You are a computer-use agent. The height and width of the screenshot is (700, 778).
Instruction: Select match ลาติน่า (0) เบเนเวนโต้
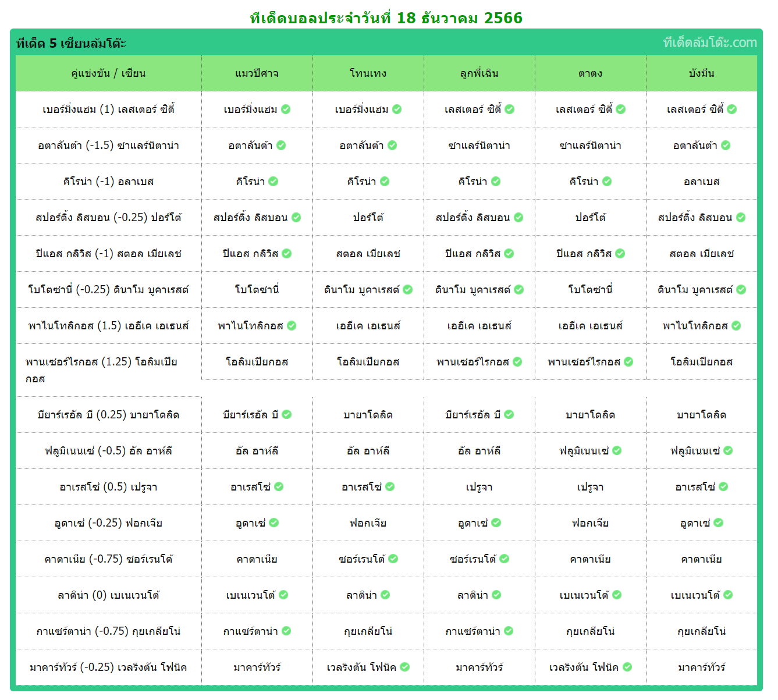[x=108, y=595]
